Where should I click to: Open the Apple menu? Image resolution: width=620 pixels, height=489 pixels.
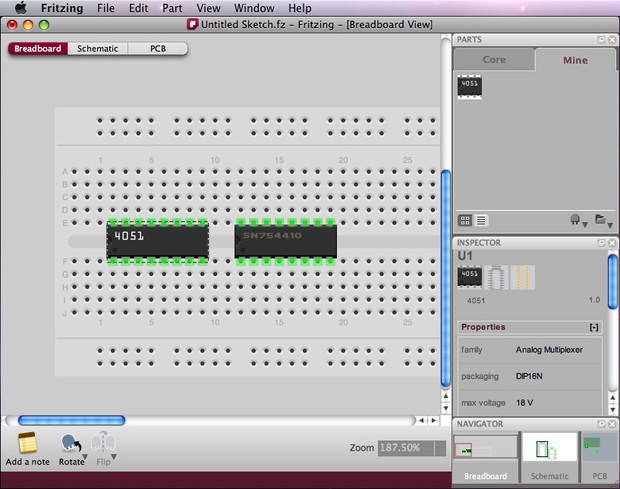coord(21,8)
